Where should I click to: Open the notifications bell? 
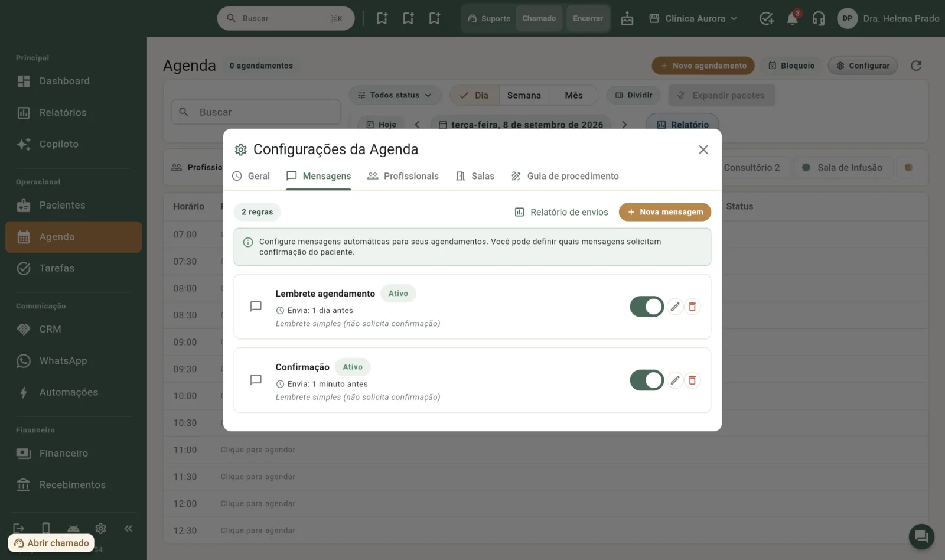792,18
